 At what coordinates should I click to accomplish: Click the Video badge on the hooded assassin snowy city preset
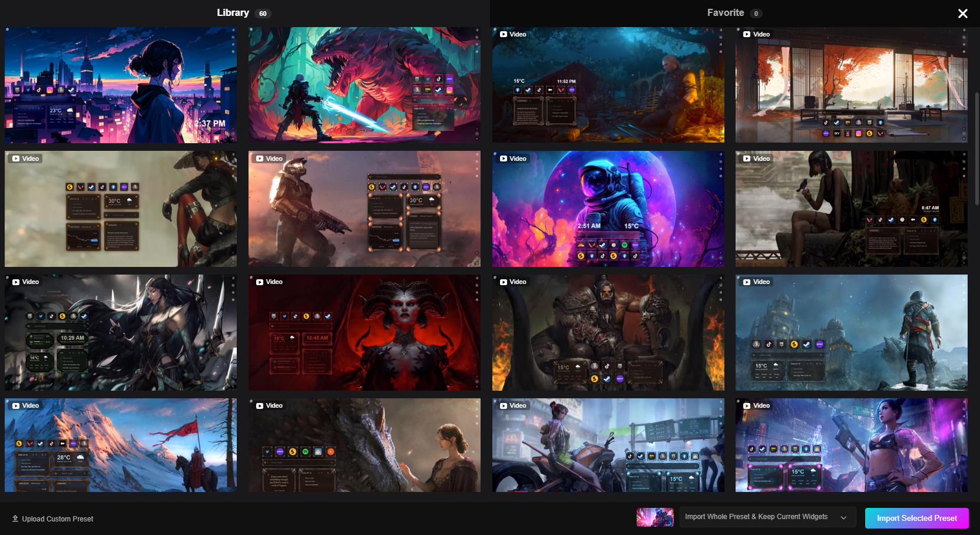(x=757, y=282)
